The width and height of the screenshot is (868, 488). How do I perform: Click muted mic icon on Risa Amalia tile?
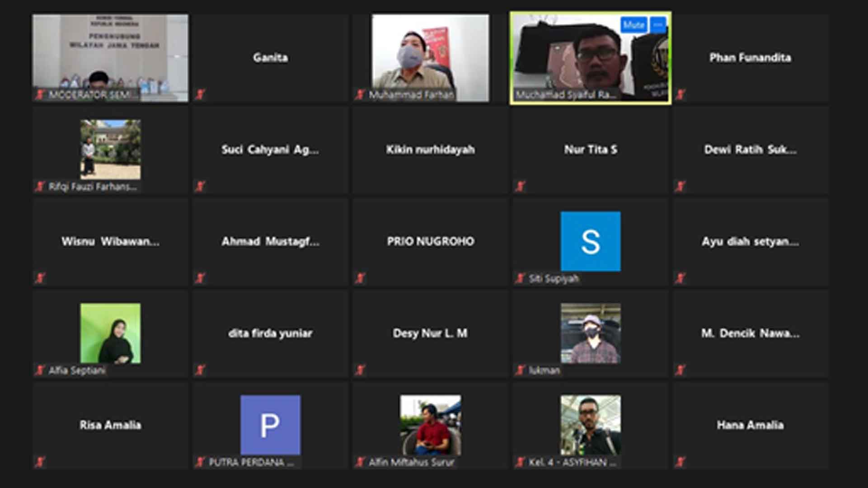40,462
